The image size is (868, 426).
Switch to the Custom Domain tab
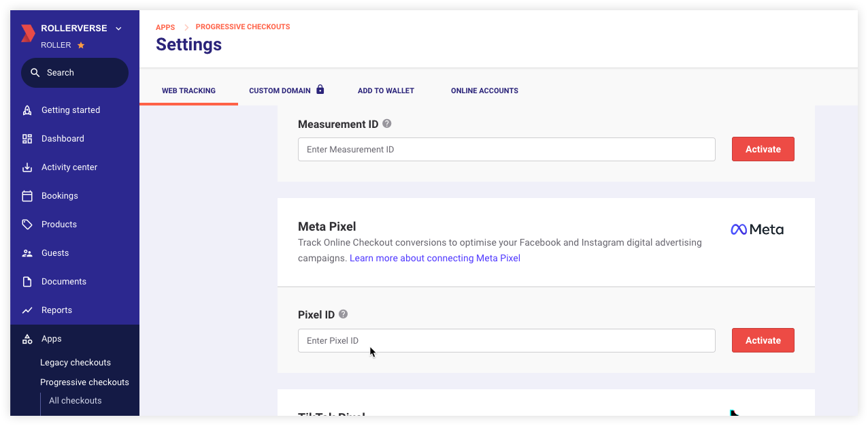click(x=280, y=91)
